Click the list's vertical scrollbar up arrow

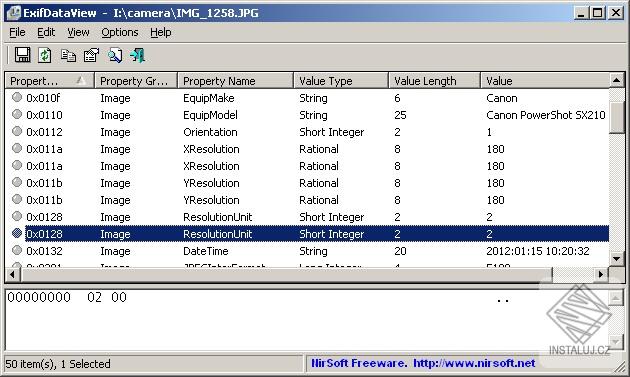(616, 81)
